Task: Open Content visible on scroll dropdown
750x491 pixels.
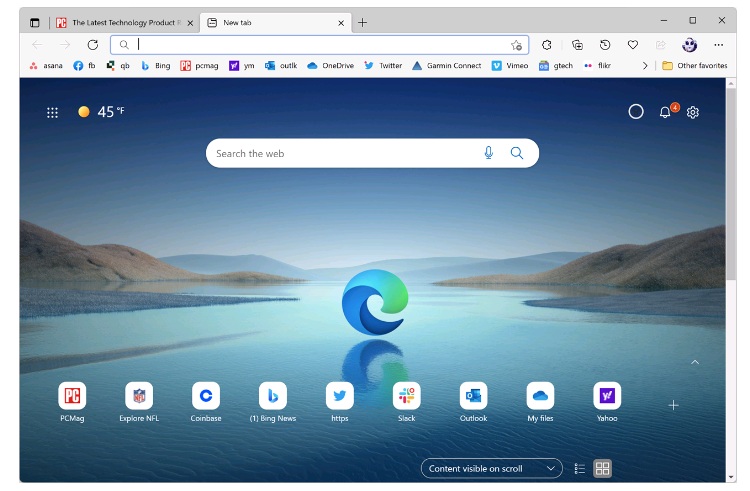Action: click(x=491, y=469)
